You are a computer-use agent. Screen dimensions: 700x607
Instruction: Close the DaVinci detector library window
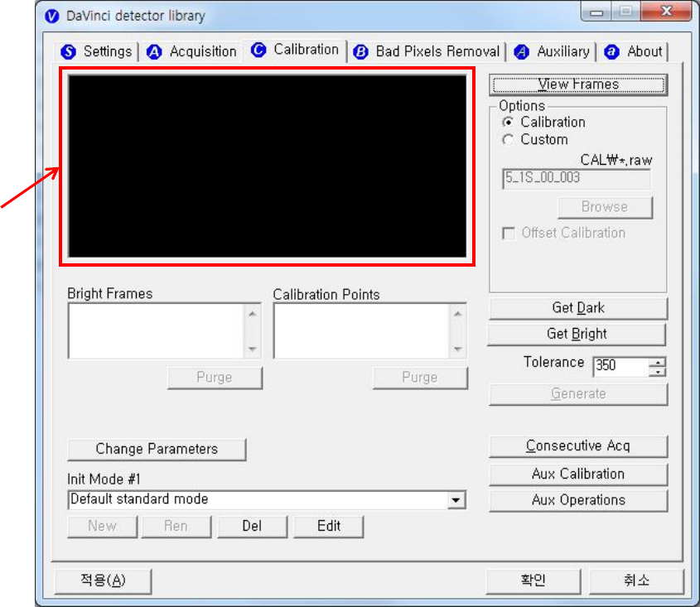coord(667,11)
